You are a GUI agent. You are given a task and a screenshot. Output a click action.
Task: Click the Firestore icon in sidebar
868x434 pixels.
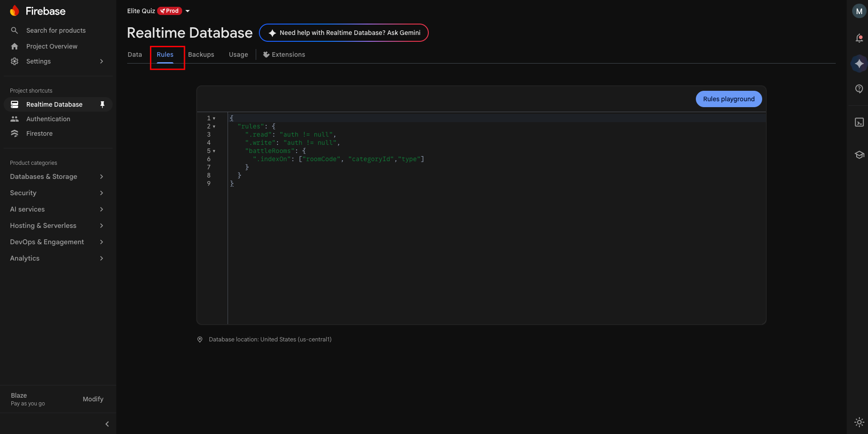click(15, 133)
